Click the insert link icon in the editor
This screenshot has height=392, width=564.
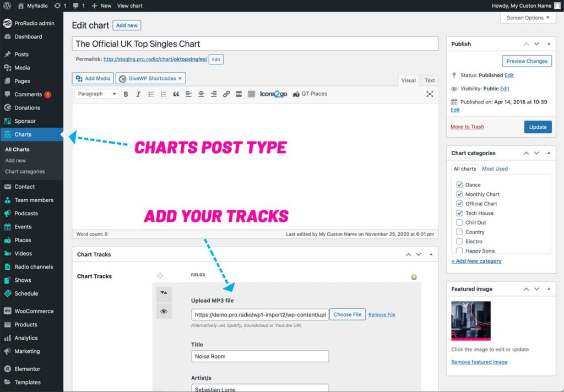[226, 94]
